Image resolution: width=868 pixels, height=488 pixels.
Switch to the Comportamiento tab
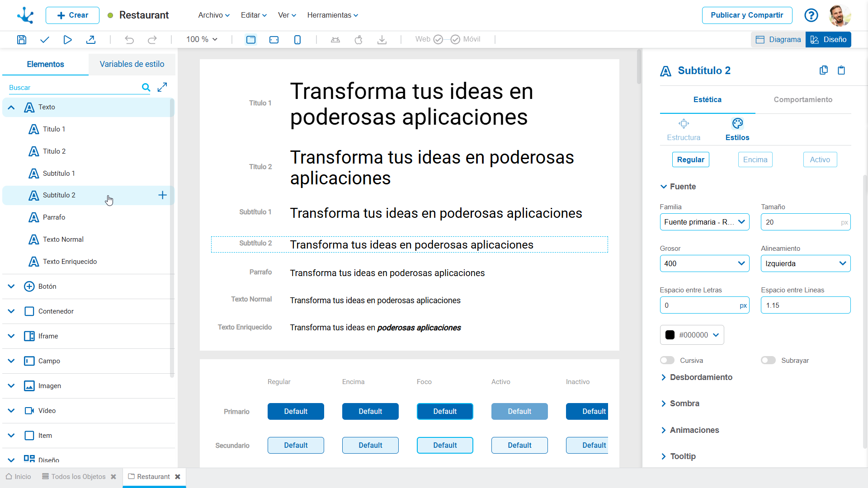803,99
